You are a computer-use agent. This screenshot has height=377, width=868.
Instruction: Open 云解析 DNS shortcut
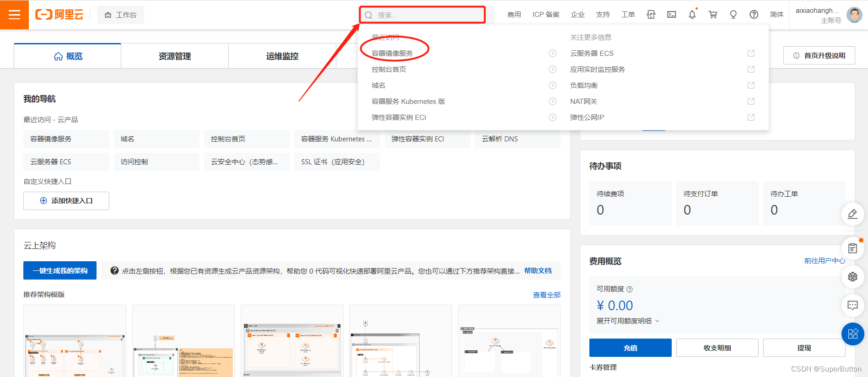(x=518, y=139)
